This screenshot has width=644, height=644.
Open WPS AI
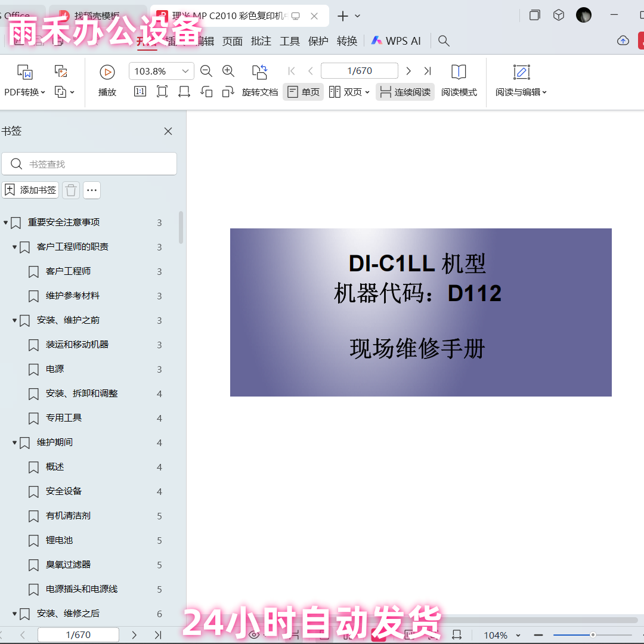(x=397, y=41)
